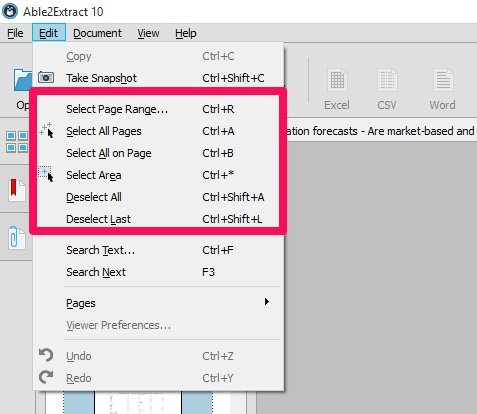477x414 pixels.
Task: Click the Select Area cursor icon
Action: (x=46, y=174)
